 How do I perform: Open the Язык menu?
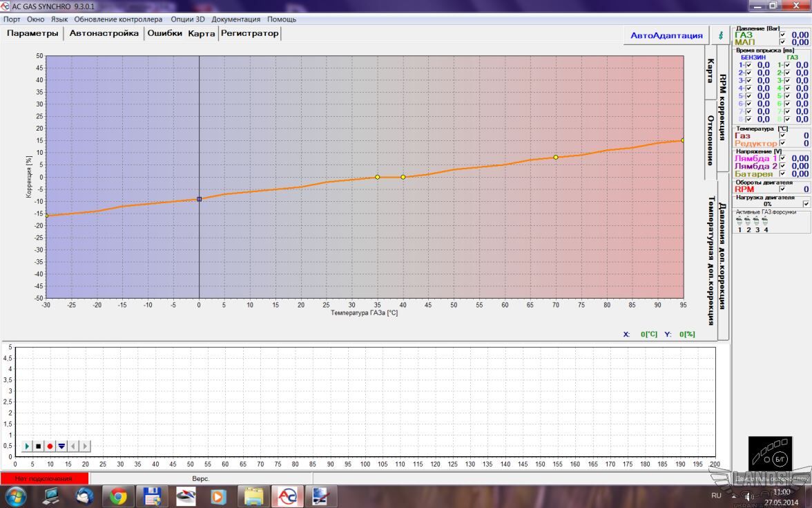(59, 19)
